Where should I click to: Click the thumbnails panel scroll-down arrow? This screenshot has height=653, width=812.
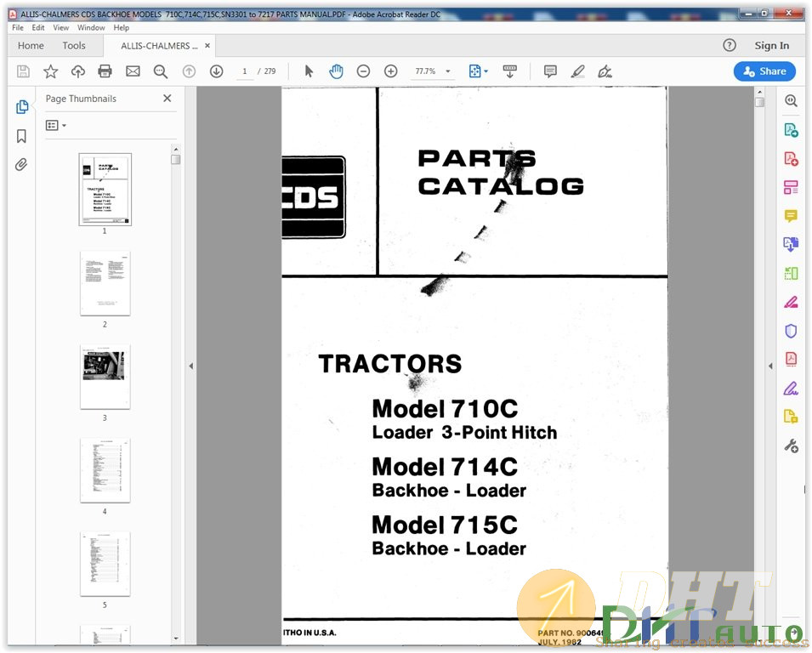tap(176, 639)
